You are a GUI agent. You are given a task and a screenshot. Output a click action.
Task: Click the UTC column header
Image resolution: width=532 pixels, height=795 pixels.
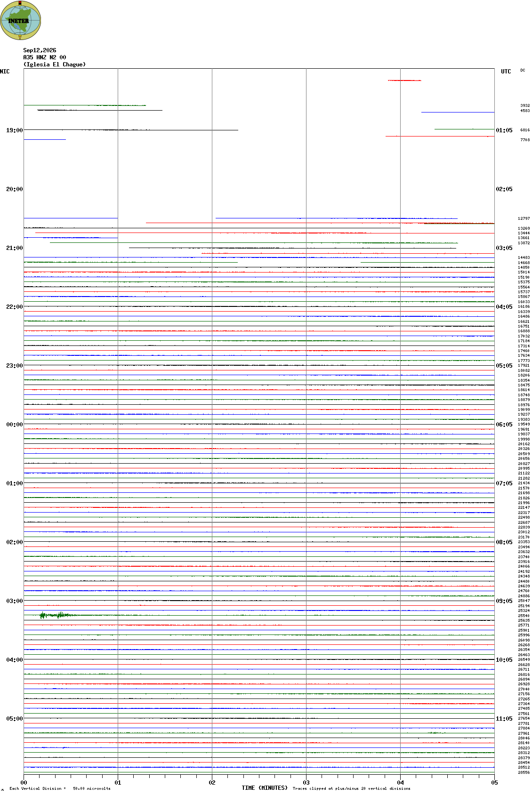[506, 72]
